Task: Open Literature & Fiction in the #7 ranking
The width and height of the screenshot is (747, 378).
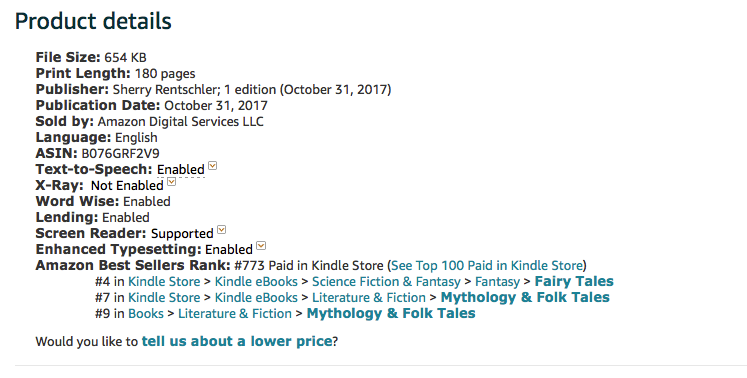Action: (x=369, y=298)
